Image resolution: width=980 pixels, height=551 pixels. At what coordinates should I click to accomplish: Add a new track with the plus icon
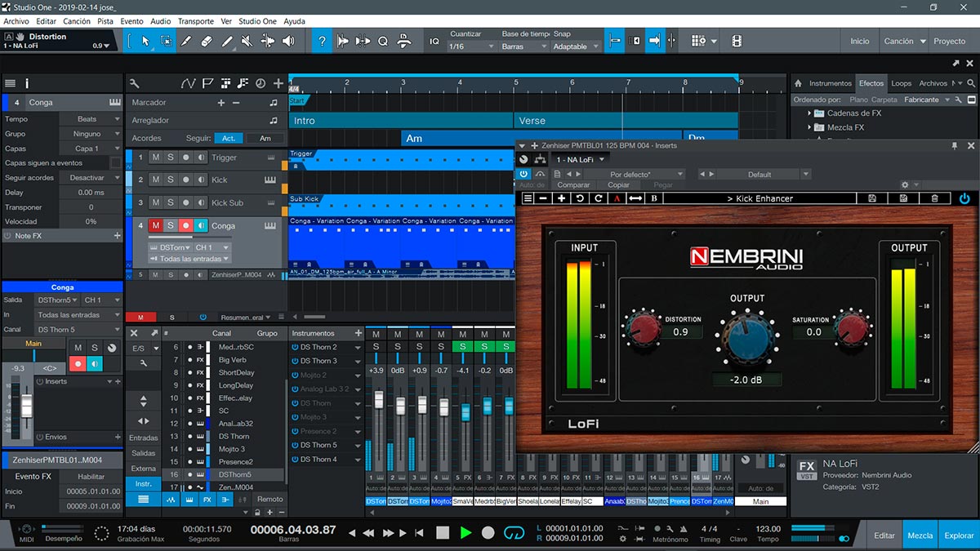click(x=278, y=83)
